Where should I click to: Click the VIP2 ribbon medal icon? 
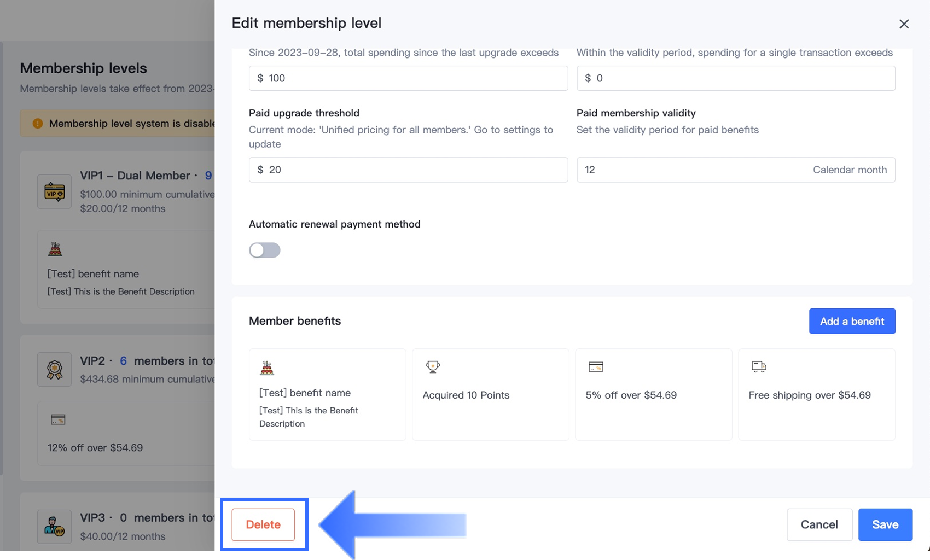(54, 370)
